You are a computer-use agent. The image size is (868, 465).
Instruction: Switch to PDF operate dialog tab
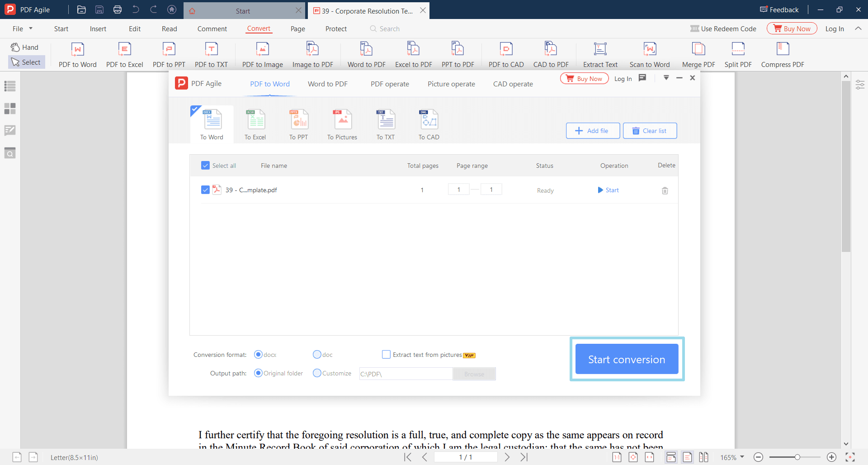tap(390, 84)
